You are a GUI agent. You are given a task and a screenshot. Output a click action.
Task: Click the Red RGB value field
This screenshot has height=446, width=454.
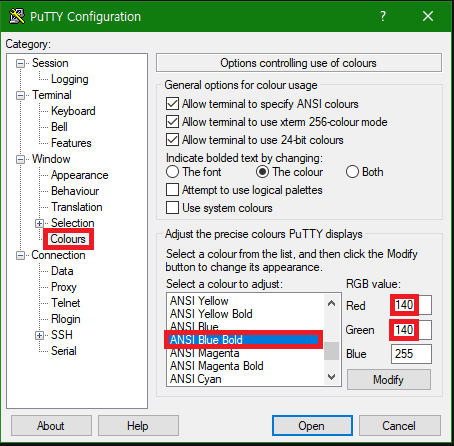(411, 305)
